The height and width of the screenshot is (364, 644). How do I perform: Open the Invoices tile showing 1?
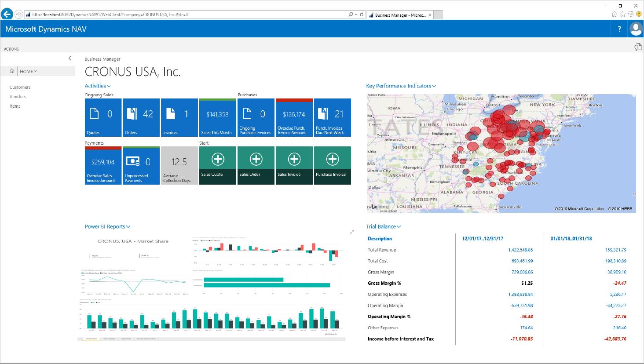[179, 117]
